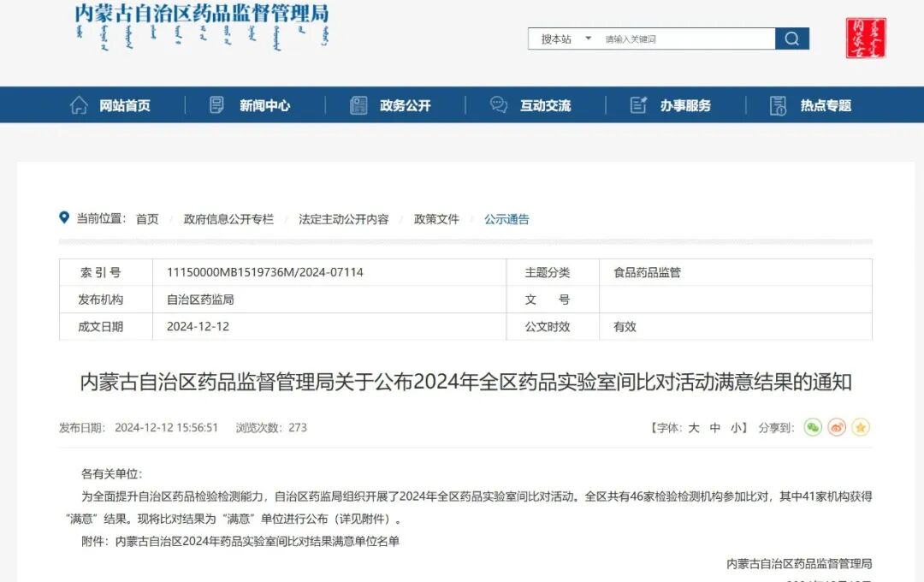Set font size to 小
The height and width of the screenshot is (582, 924).
click(x=736, y=428)
